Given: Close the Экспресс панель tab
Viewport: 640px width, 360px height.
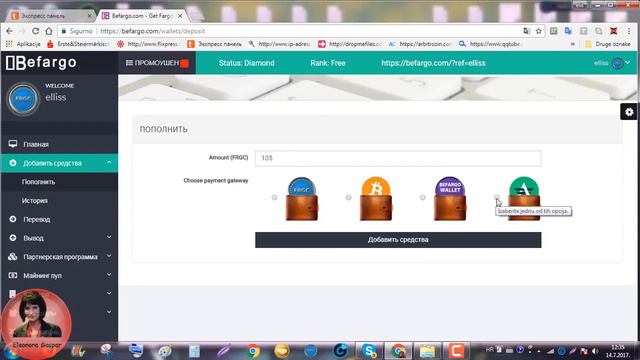Looking at the screenshot, I should [x=89, y=16].
